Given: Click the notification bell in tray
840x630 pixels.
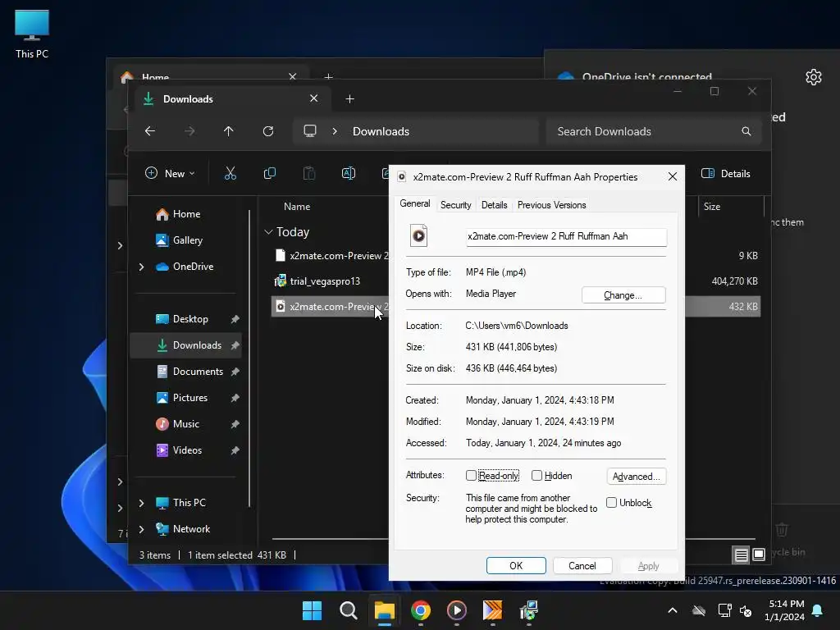Looking at the screenshot, I should 818,610.
